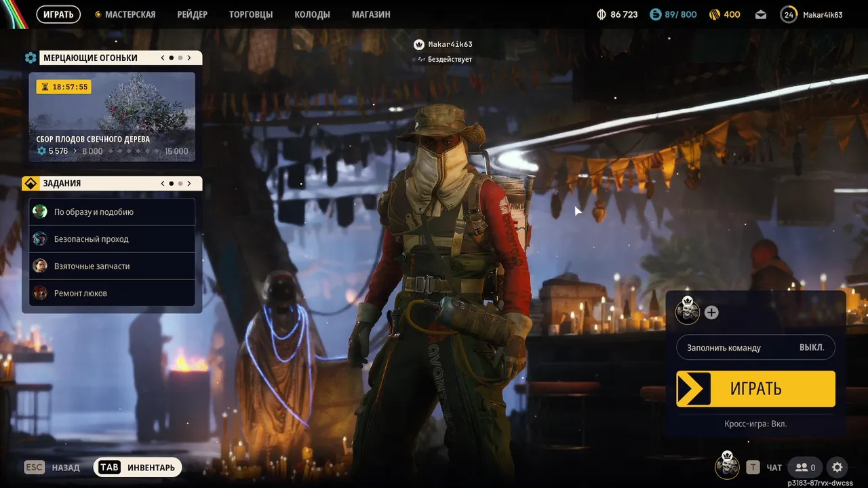Click the 86 723 coin balance
Screen dimensions: 868x488
coord(624,14)
